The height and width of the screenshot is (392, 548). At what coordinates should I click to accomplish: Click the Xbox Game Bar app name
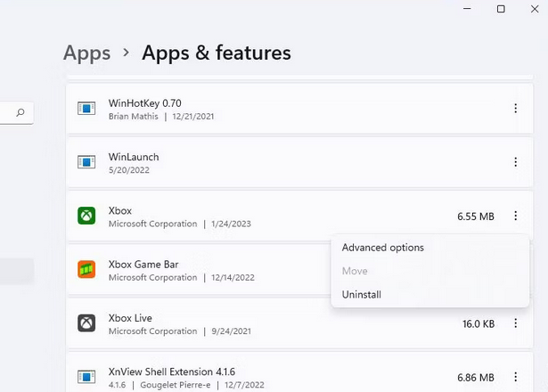(x=143, y=265)
